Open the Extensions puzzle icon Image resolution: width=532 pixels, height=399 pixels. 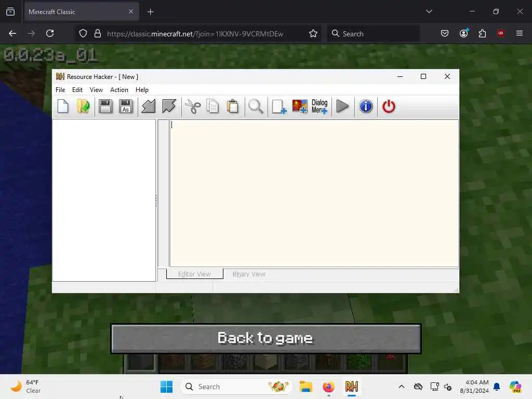(482, 34)
